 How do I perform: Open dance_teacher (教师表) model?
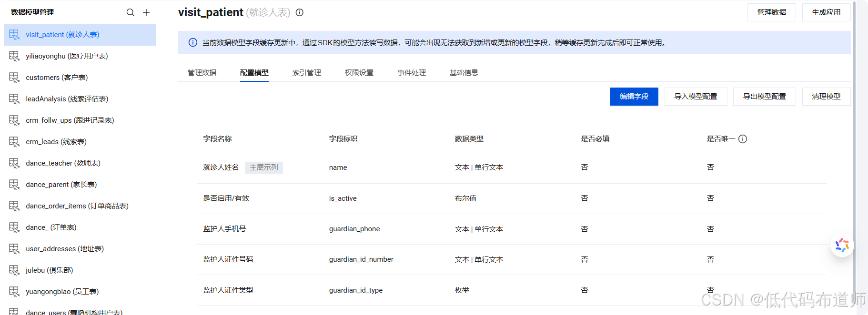80,163
